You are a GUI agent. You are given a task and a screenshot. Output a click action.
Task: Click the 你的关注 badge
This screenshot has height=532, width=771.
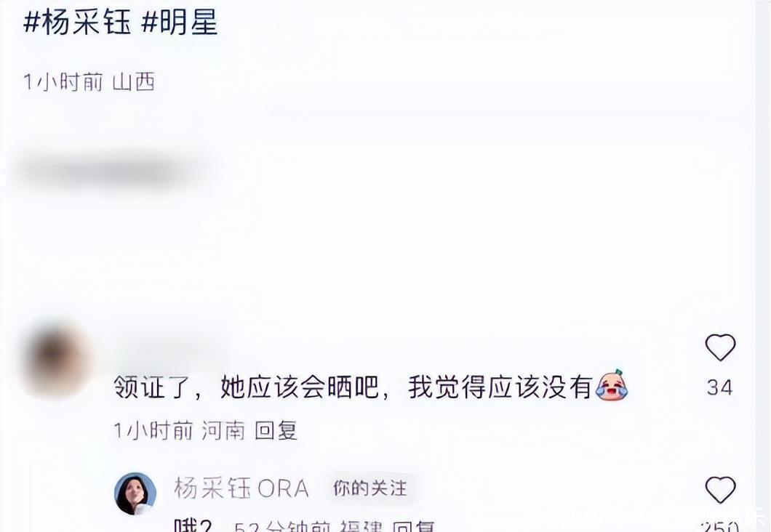pyautogui.click(x=370, y=488)
